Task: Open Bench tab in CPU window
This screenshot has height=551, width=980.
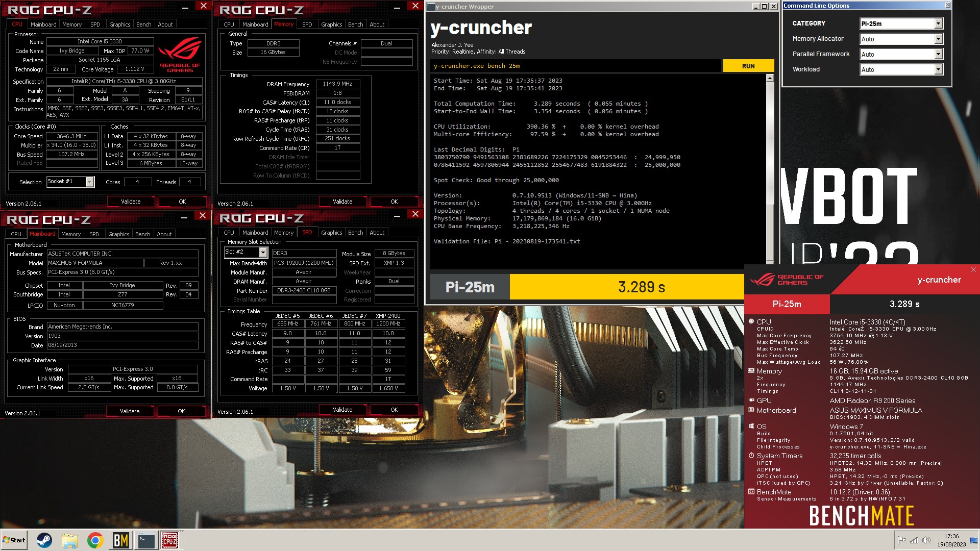Action: [143, 24]
